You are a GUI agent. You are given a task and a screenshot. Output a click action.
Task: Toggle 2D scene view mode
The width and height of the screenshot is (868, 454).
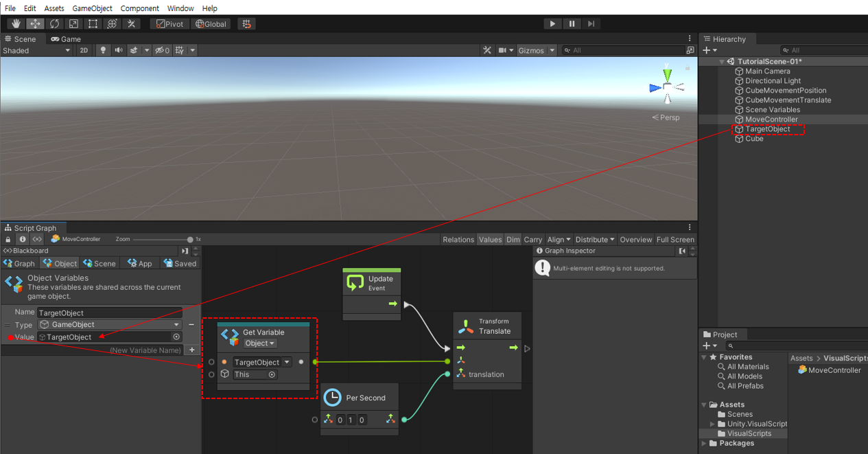[84, 50]
